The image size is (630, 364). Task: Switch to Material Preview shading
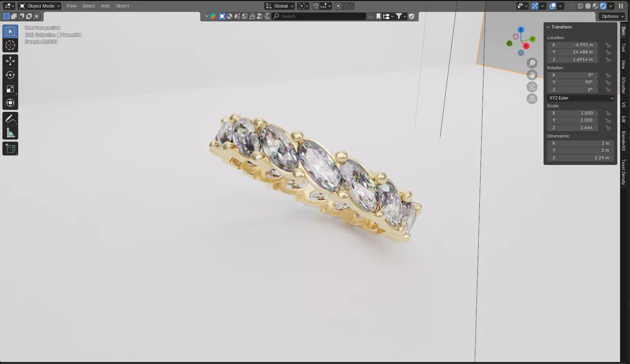click(596, 6)
